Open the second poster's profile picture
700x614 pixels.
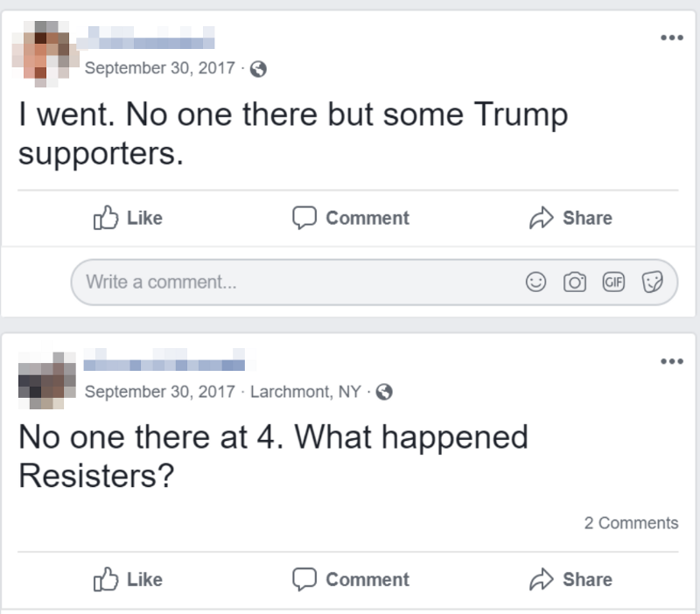tap(47, 380)
